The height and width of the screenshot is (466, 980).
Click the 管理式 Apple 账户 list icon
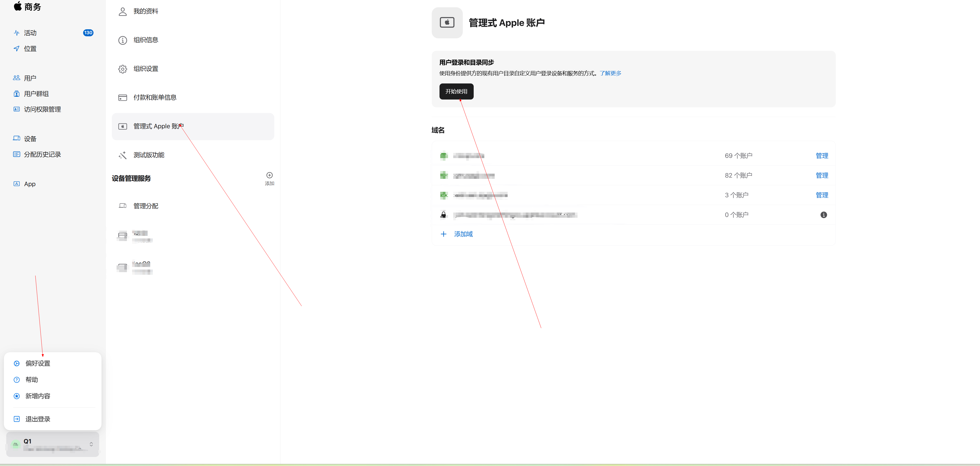[122, 126]
